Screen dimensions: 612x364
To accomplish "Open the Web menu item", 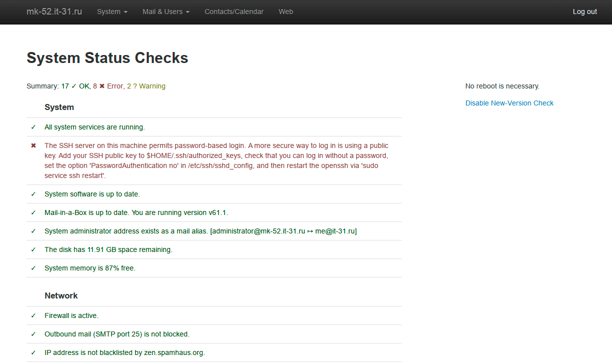I will click(286, 11).
